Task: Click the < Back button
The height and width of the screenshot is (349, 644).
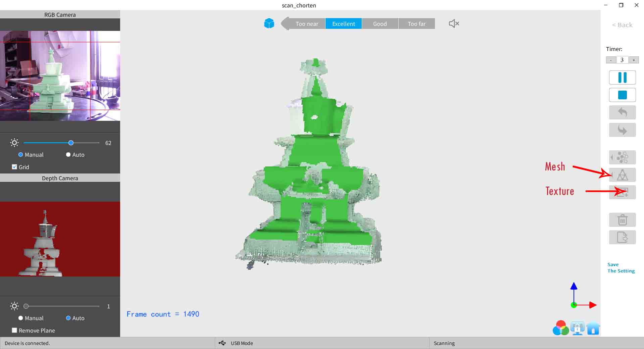Action: (x=622, y=25)
